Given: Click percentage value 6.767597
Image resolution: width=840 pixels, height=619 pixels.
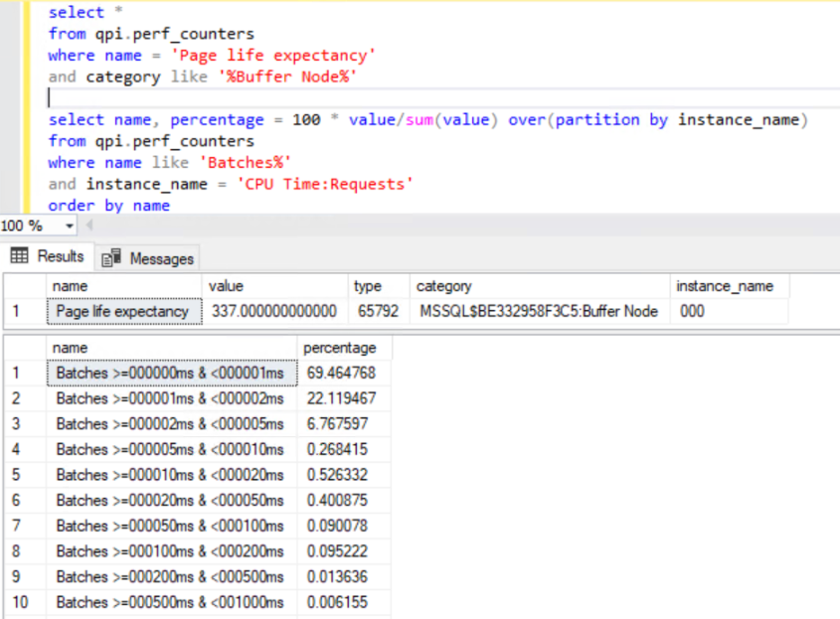Looking at the screenshot, I should pyautogui.click(x=344, y=423).
